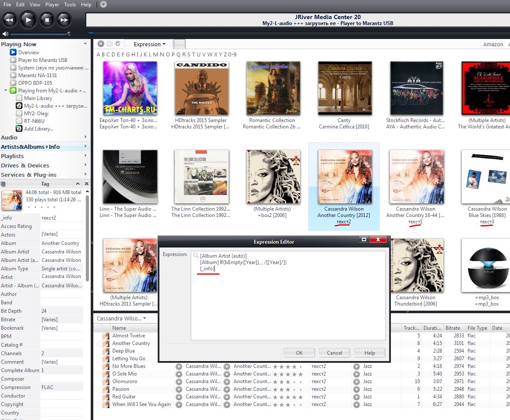Refresh the view with the reload icon
Image resolution: width=510 pixels, height=420 pixels.
click(118, 44)
